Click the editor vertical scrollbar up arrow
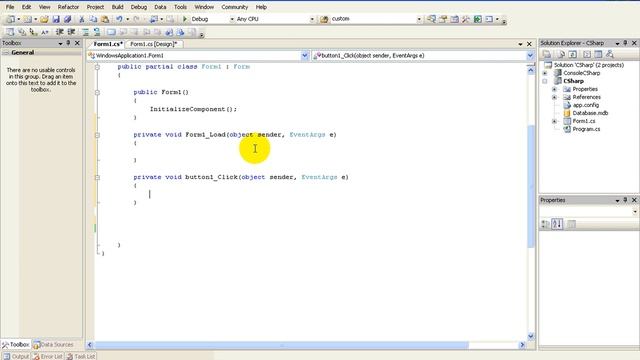 (531, 70)
